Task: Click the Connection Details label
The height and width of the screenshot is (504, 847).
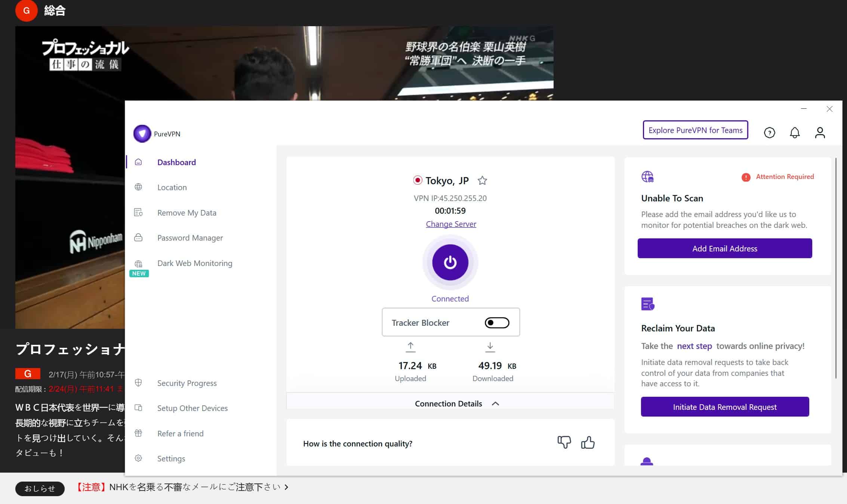Action: click(x=448, y=403)
